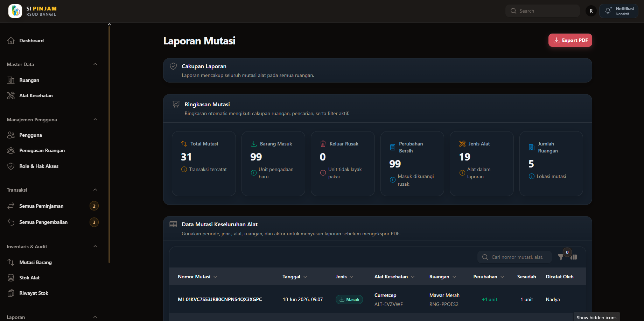The width and height of the screenshot is (644, 321).
Task: Collapse the Master Data section
Action: pos(95,64)
